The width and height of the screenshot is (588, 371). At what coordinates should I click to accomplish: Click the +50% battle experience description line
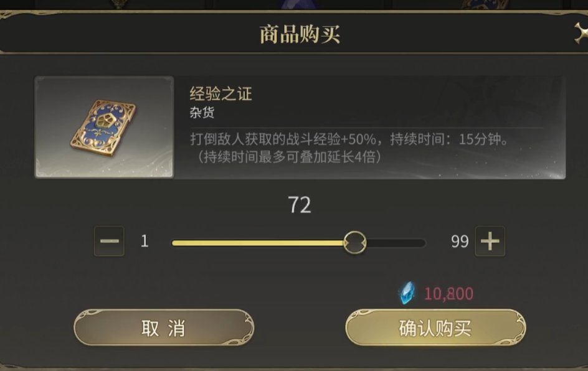287,139
